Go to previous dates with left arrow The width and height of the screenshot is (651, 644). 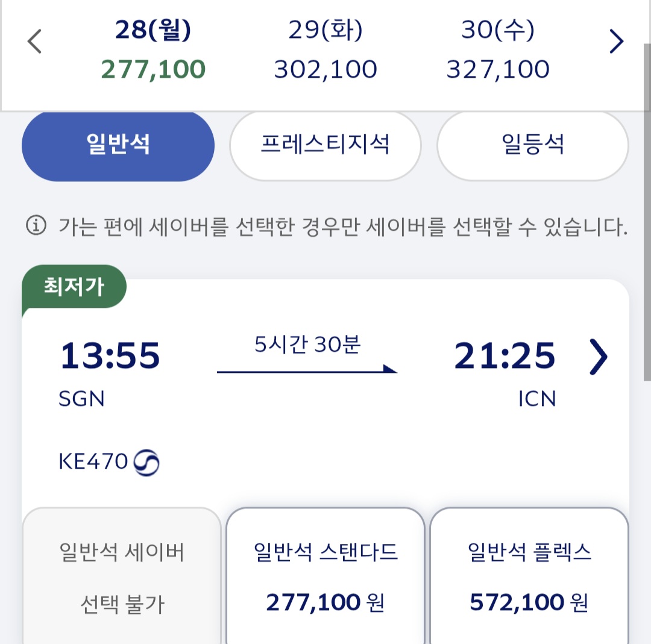[x=35, y=42]
